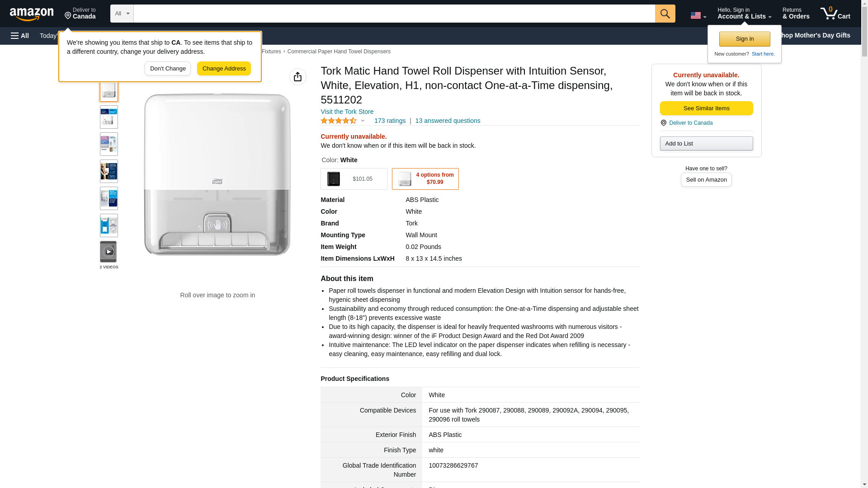Image resolution: width=868 pixels, height=488 pixels.
Task: Select the black color option at $101.05
Action: [x=354, y=179]
